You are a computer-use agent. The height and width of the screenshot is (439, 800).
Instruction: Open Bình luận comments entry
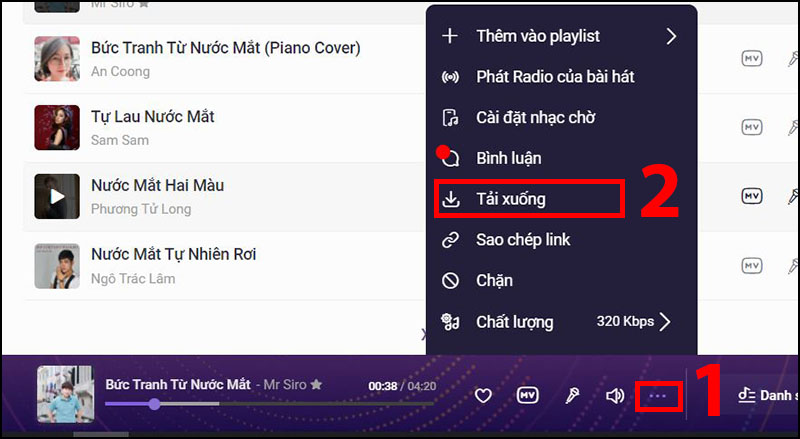pos(561,158)
